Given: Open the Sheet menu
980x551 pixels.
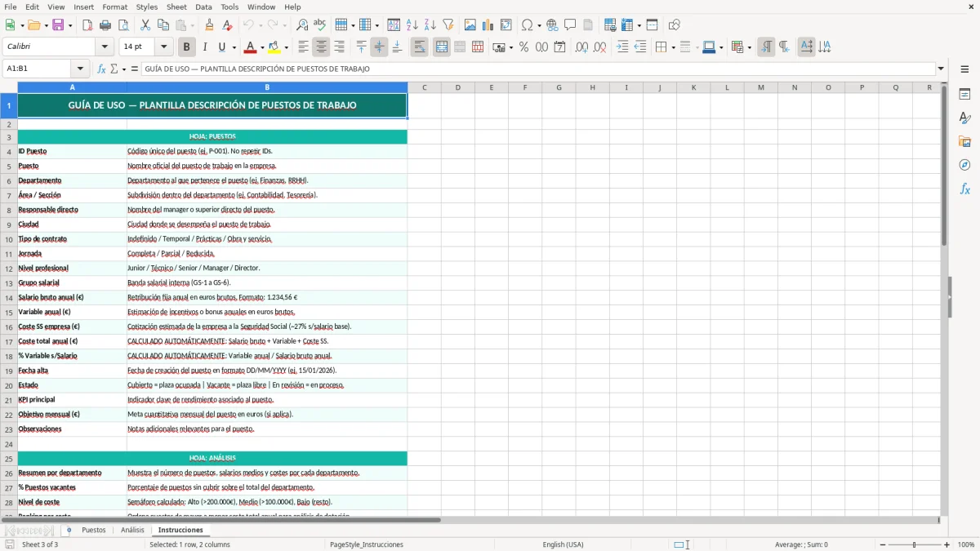Looking at the screenshot, I should click(x=176, y=7).
